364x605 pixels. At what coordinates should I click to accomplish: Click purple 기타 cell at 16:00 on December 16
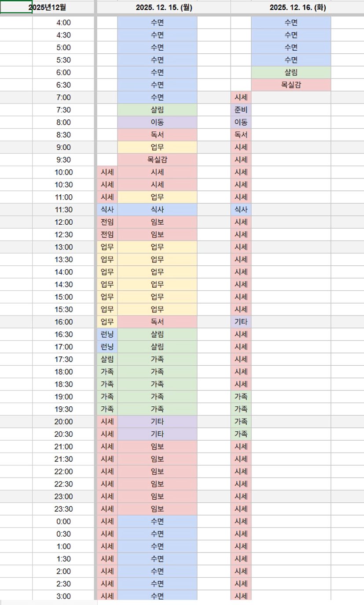coord(241,322)
